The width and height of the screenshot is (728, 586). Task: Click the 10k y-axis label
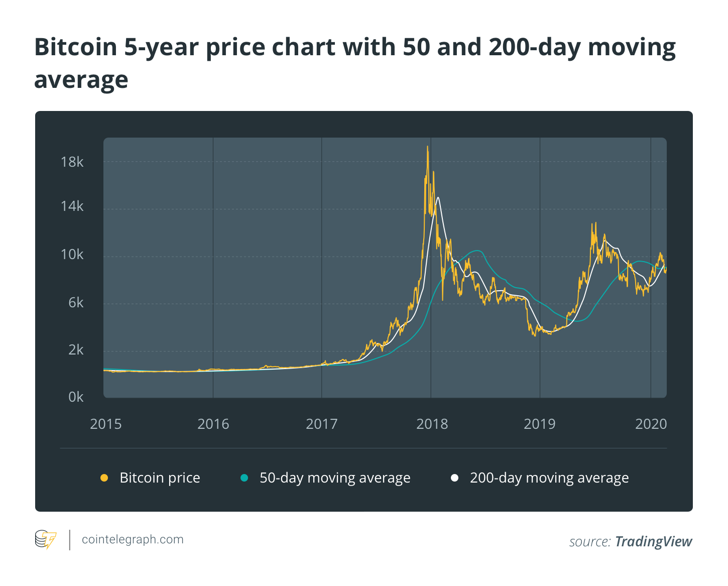coord(72,255)
